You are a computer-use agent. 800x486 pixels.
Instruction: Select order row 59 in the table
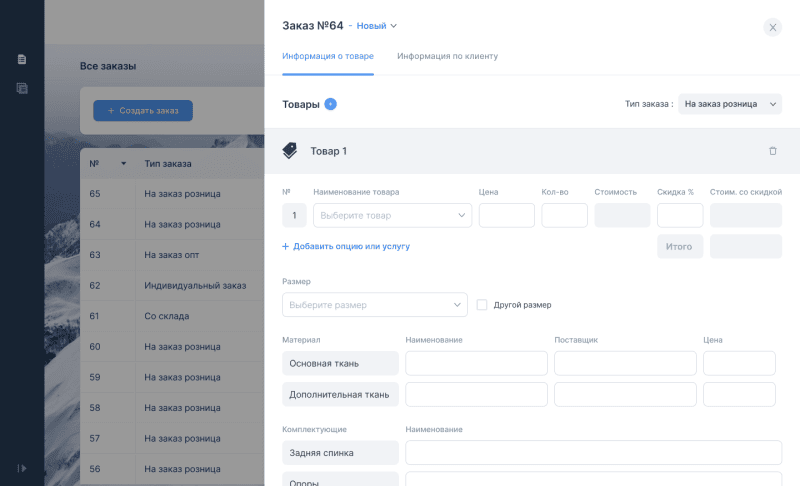(172, 377)
